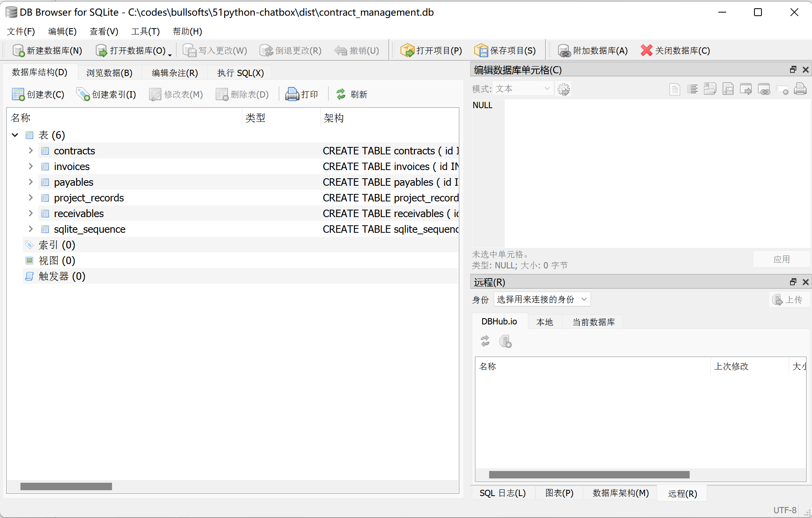This screenshot has height=518, width=812.
Task: Click the Save Project icon
Action: coord(481,51)
